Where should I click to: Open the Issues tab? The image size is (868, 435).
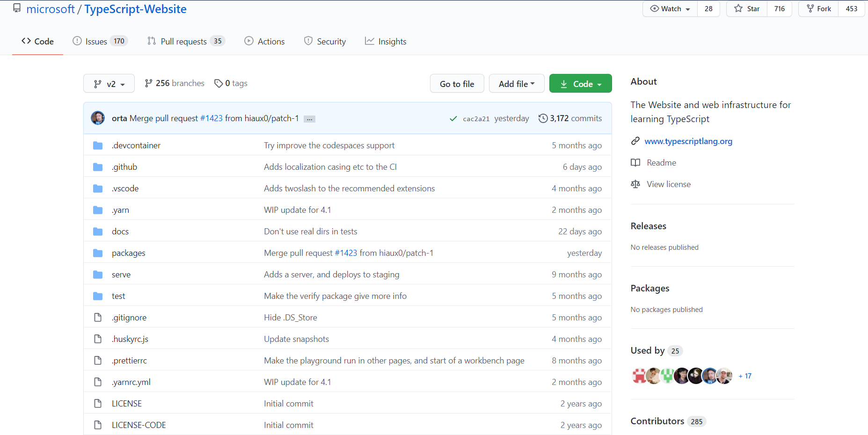(100, 41)
